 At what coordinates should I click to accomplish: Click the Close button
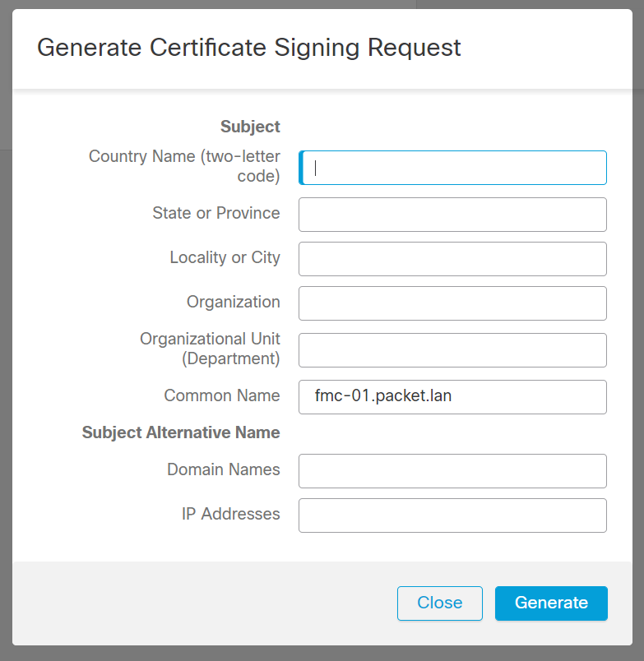click(439, 603)
